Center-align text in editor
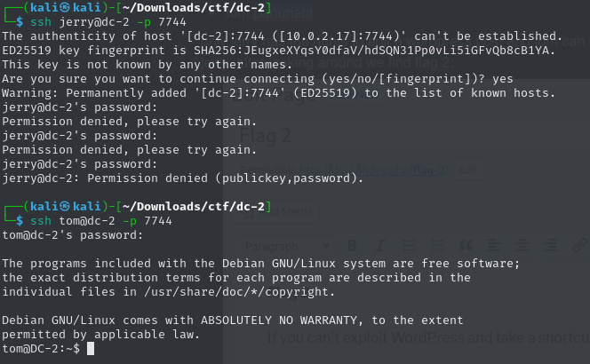Viewport: 590px width, 364px height. click(522, 246)
